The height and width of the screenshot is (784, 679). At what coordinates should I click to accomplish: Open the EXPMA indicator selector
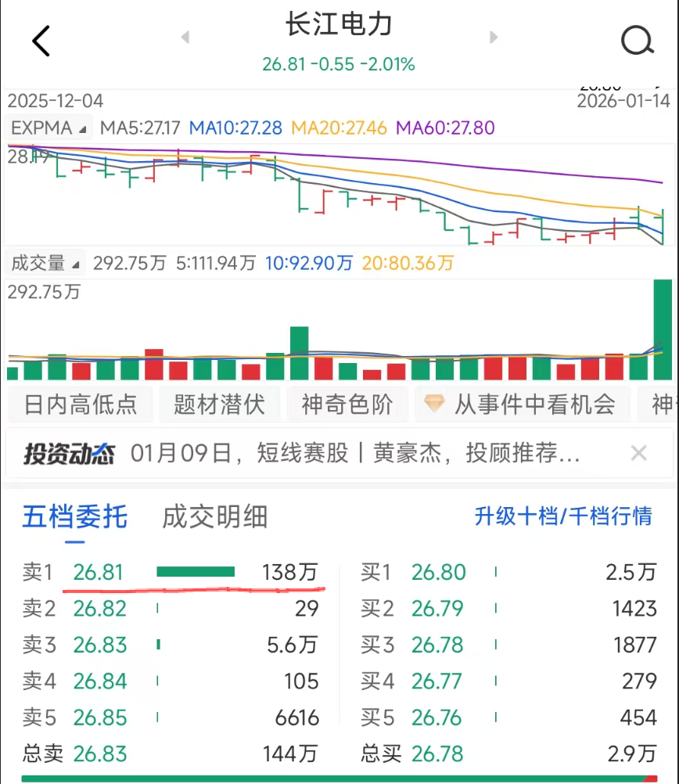48,127
